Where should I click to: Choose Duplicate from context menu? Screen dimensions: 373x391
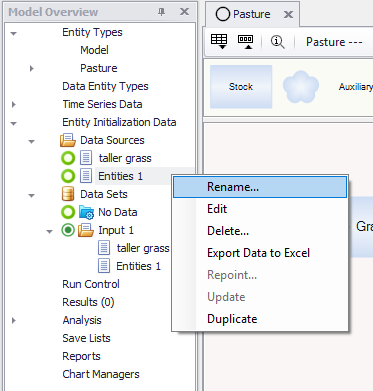click(x=260, y=319)
